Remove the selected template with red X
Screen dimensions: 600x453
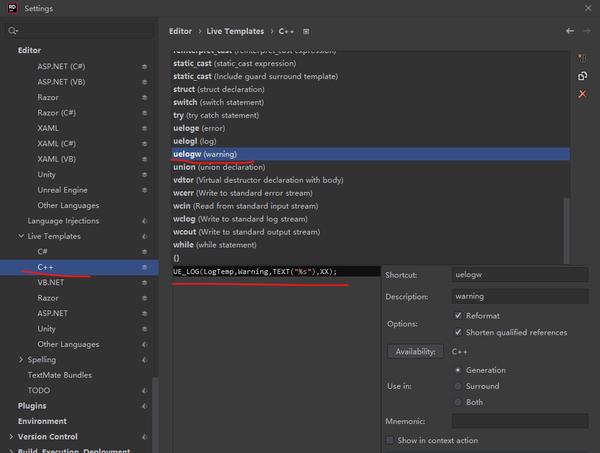coord(582,94)
